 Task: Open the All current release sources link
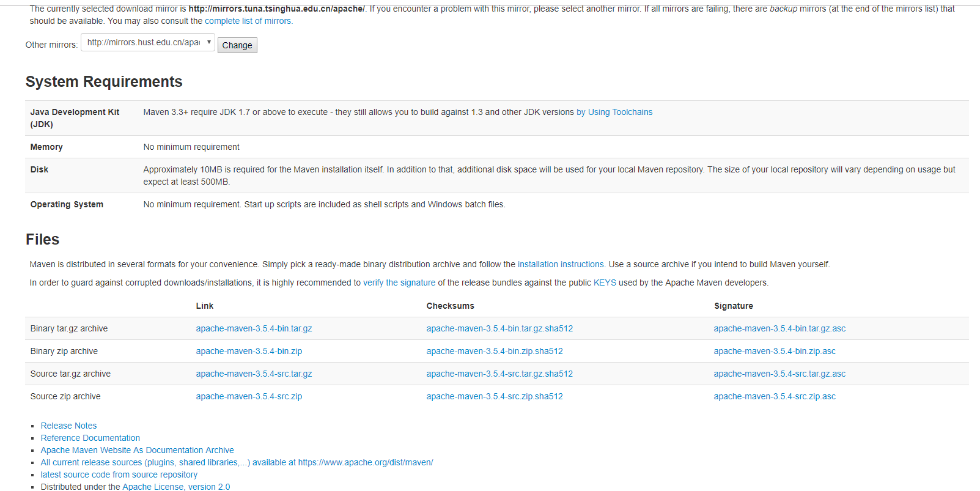[237, 462]
